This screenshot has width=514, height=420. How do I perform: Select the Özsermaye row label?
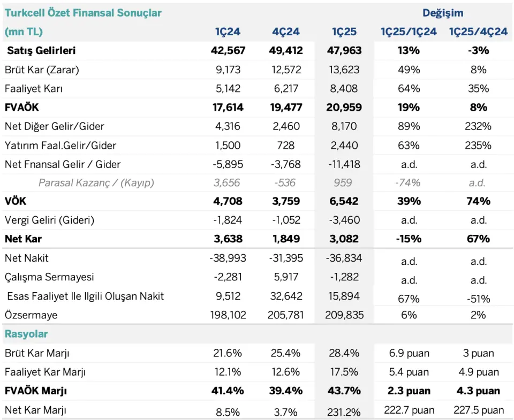tap(31, 315)
